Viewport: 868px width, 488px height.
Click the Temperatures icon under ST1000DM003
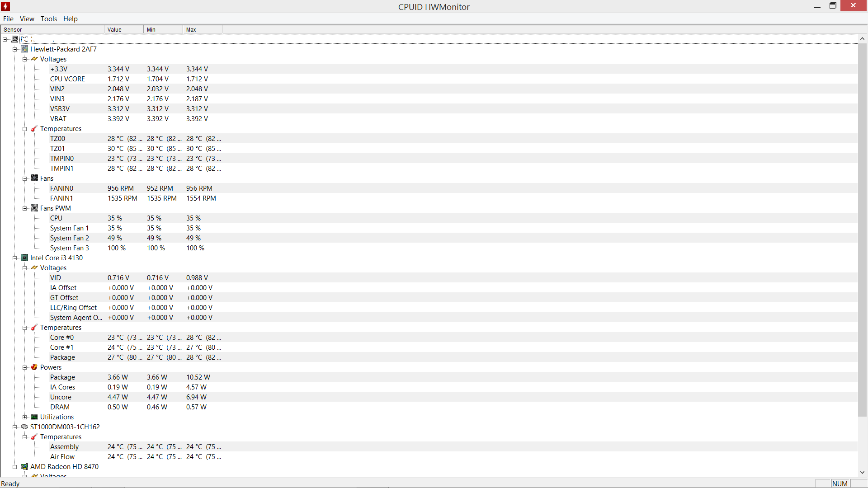(34, 436)
